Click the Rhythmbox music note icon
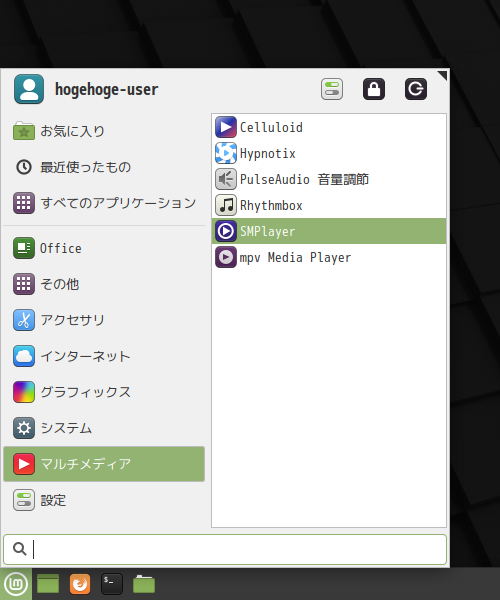The height and width of the screenshot is (600, 500). coord(226,205)
